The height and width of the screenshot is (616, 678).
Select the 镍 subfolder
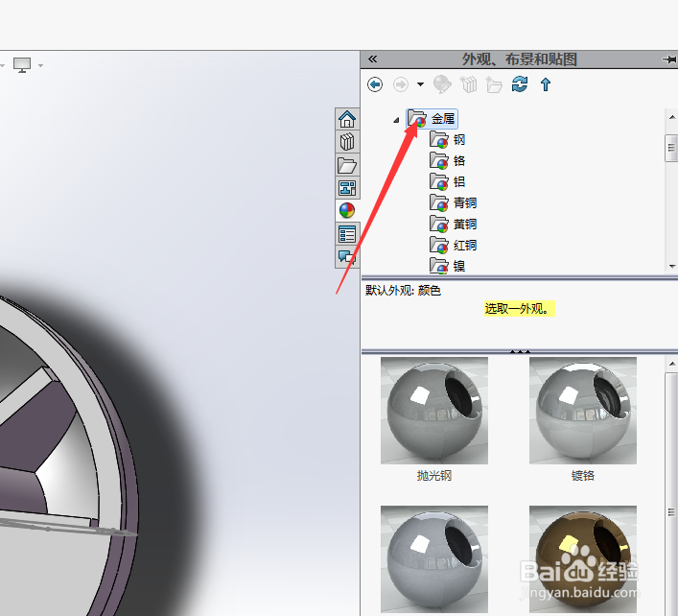(x=448, y=266)
